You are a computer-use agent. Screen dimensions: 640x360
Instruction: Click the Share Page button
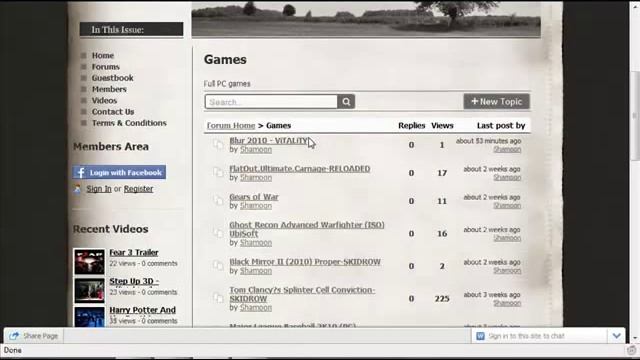[33, 336]
